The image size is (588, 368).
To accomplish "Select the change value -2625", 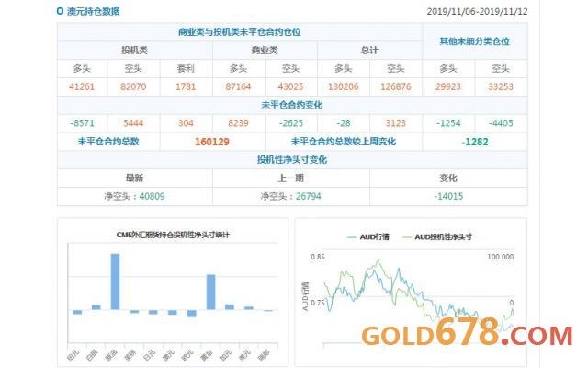I will [290, 123].
